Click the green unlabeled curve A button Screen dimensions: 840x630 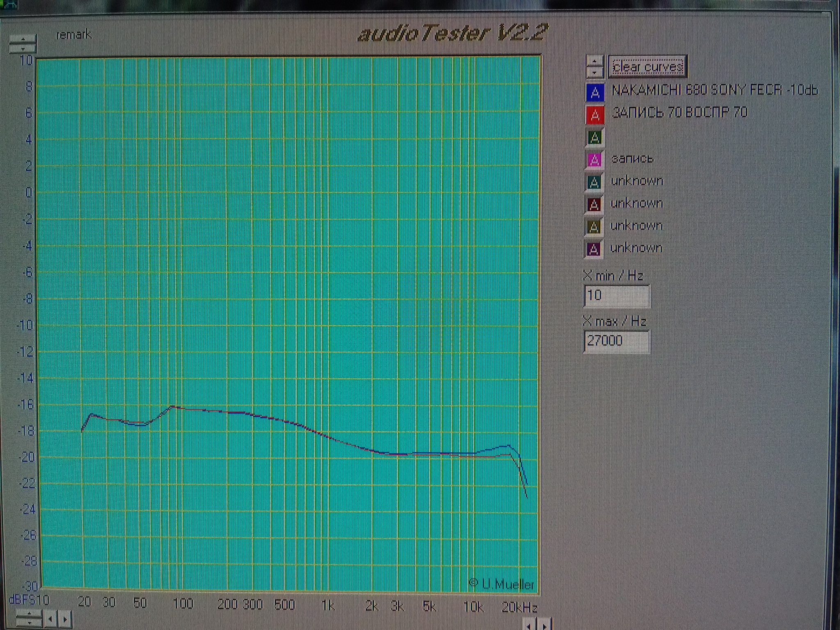click(595, 138)
